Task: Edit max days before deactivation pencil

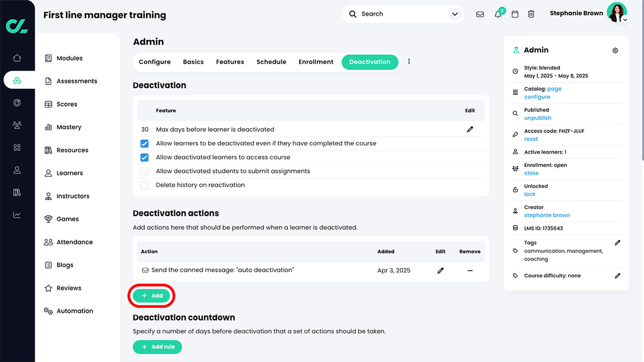Action: [470, 129]
